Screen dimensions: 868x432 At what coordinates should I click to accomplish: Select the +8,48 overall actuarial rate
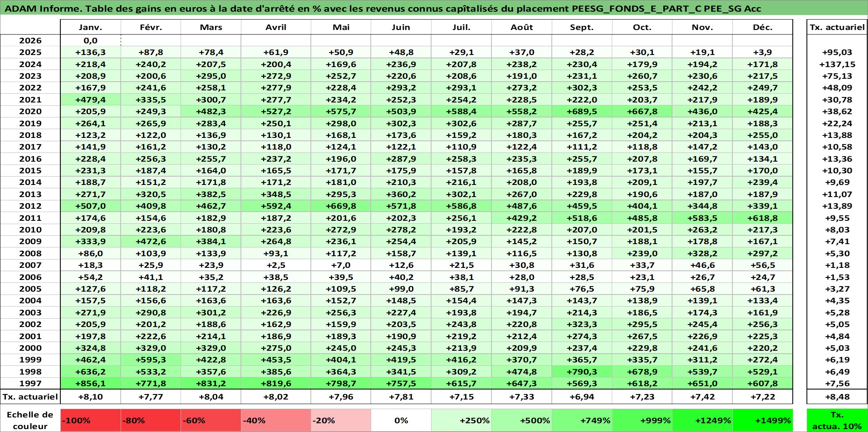click(x=837, y=397)
